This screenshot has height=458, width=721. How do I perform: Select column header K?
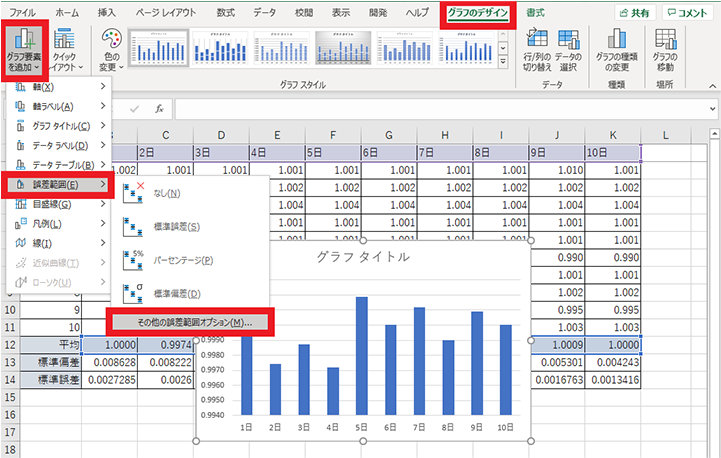613,135
